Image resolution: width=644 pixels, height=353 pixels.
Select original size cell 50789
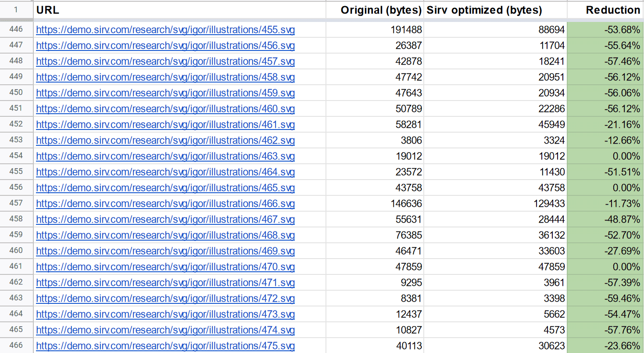(x=375, y=109)
